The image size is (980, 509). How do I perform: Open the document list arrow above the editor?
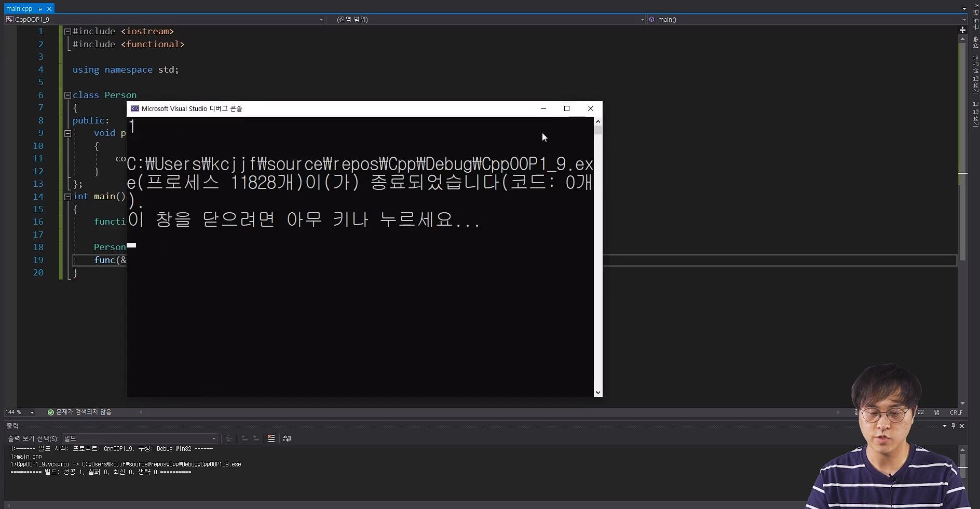pos(964,9)
